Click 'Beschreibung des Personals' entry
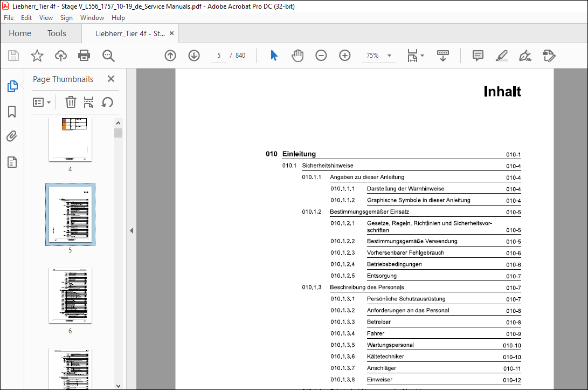 (366, 287)
